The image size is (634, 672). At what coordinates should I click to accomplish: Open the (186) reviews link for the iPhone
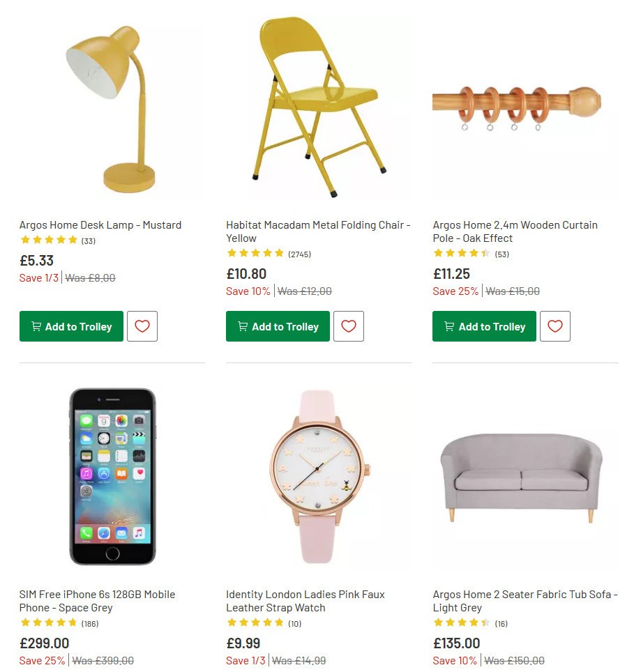pyautogui.click(x=91, y=623)
